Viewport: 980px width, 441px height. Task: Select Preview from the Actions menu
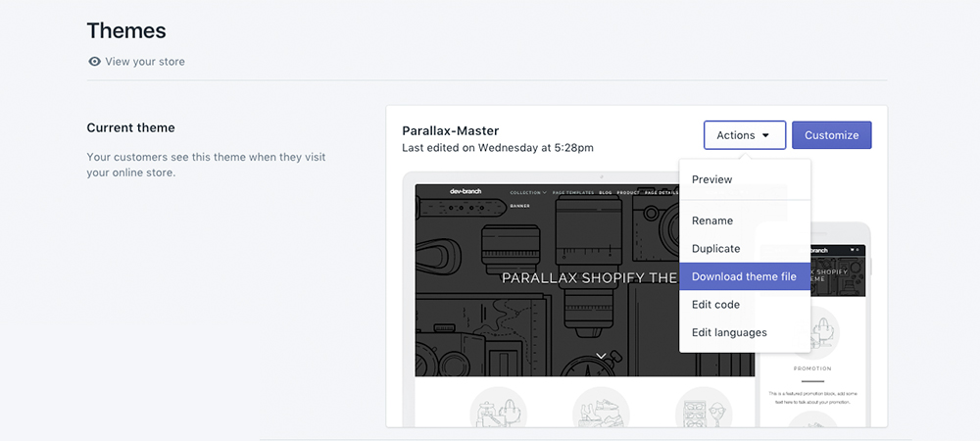pyautogui.click(x=711, y=179)
